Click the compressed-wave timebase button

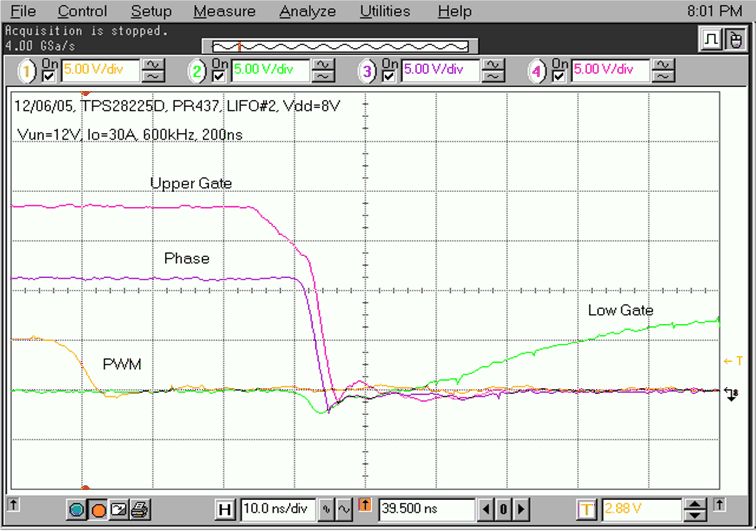(x=326, y=509)
